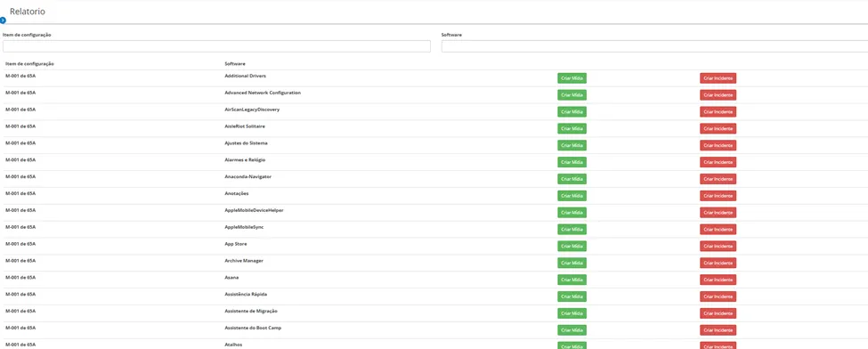Click Criar Mídia for Advanced Network Configuration

(x=572, y=94)
